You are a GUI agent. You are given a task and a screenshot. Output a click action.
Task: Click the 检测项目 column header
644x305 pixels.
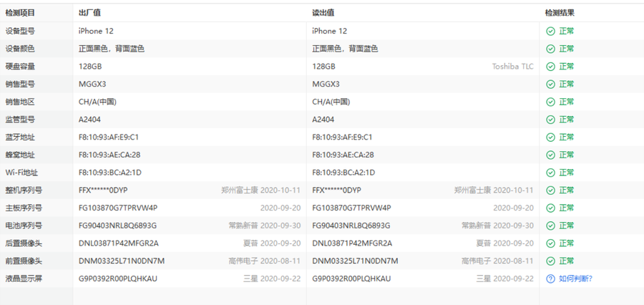pyautogui.click(x=20, y=13)
